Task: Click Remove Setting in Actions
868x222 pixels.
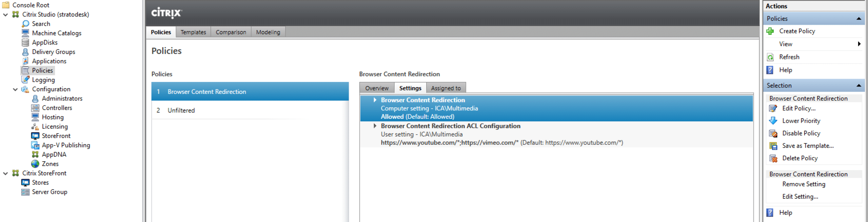Action: pyautogui.click(x=804, y=184)
